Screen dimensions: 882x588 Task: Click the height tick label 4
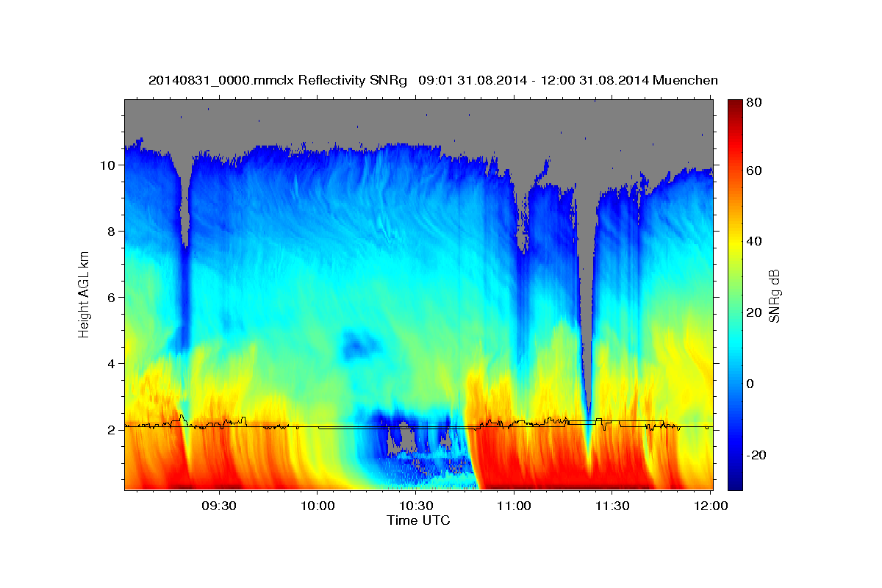[110, 364]
